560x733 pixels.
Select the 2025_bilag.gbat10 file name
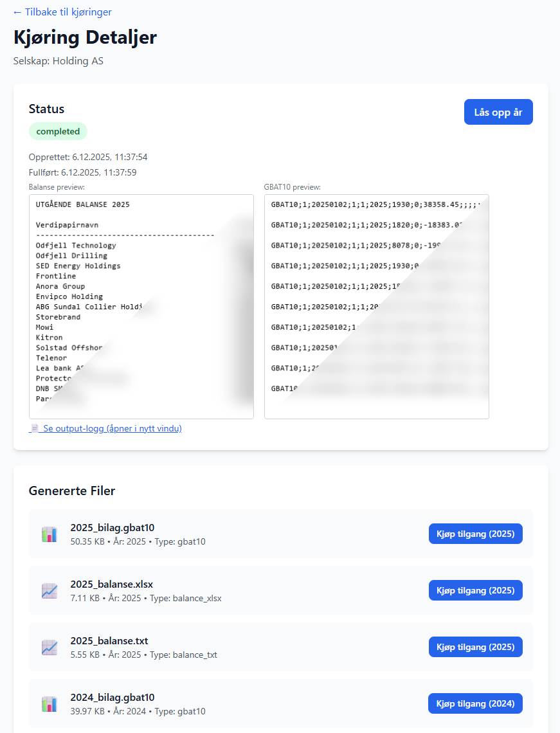(x=113, y=528)
